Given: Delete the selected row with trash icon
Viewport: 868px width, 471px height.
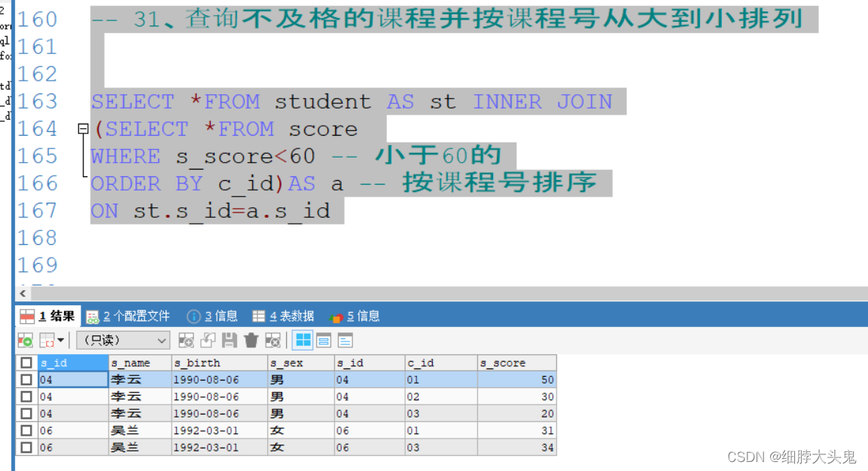Looking at the screenshot, I should pyautogui.click(x=251, y=341).
